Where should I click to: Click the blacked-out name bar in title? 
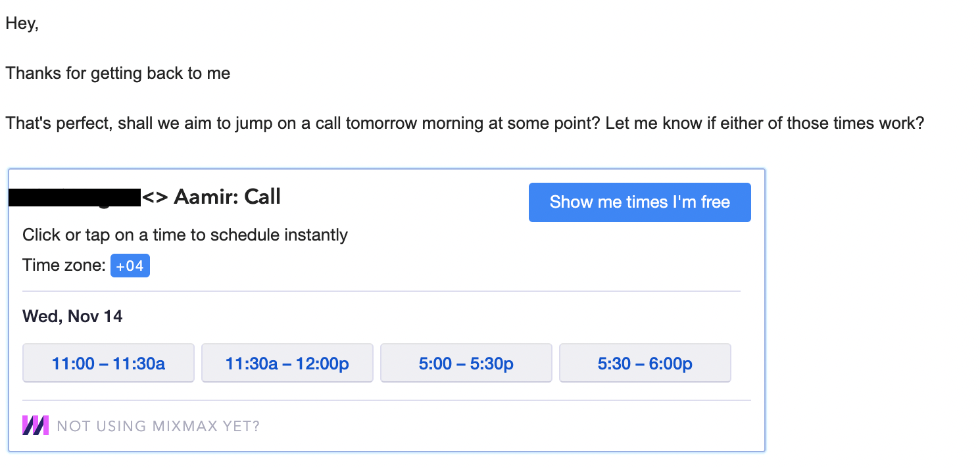point(75,197)
